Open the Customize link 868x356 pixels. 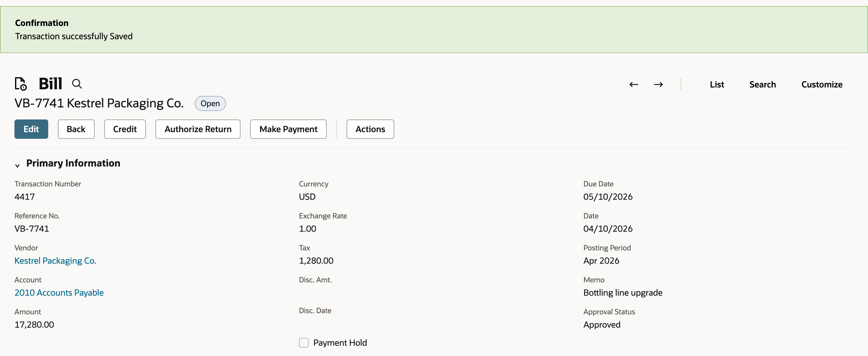[822, 84]
